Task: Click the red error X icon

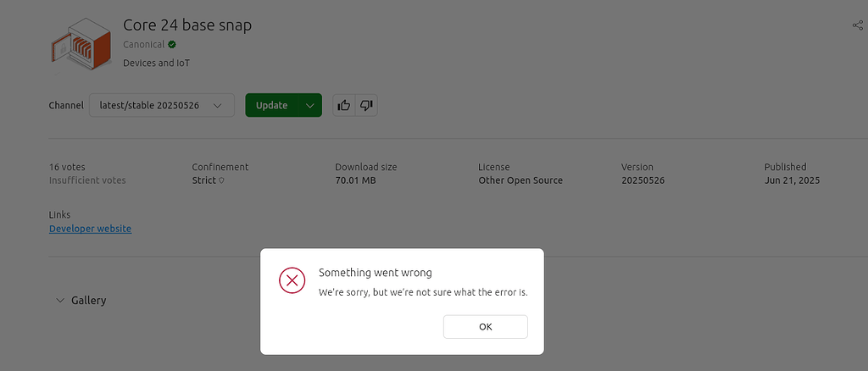Action: (292, 280)
